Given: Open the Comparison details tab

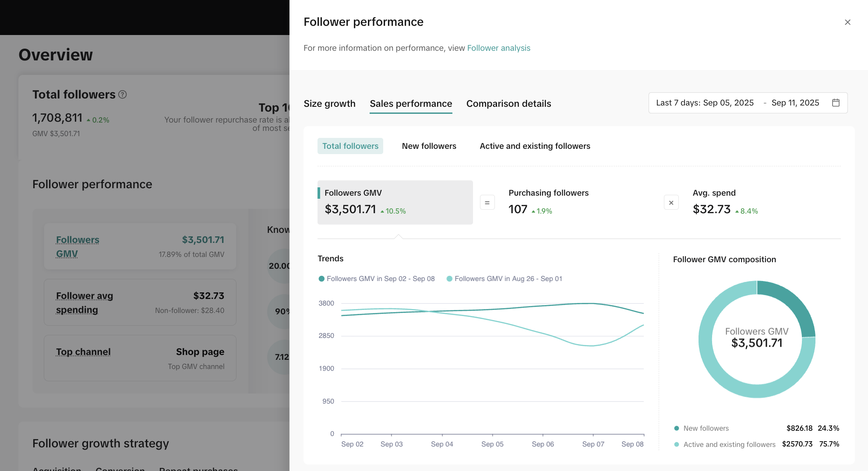Looking at the screenshot, I should coord(508,104).
